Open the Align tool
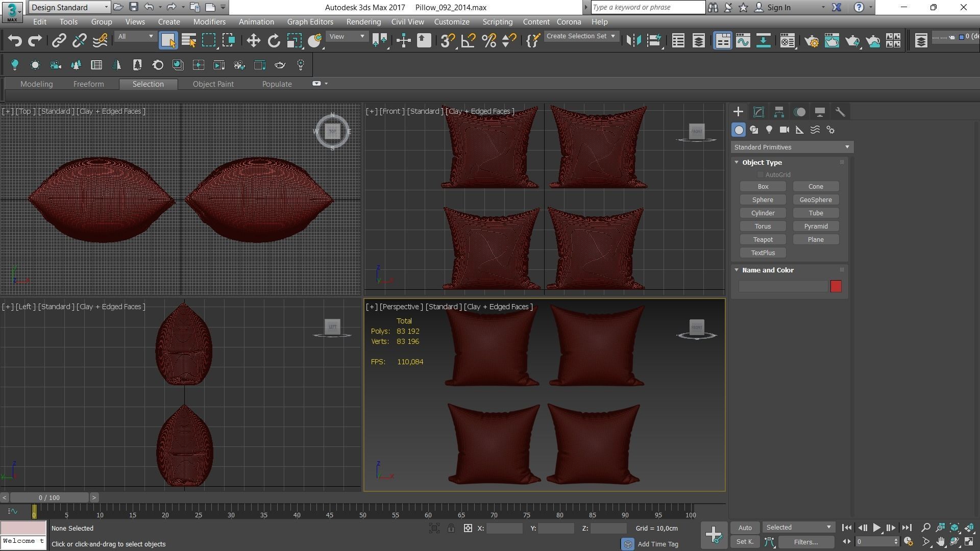Screen dimensions: 980x551 654,41
